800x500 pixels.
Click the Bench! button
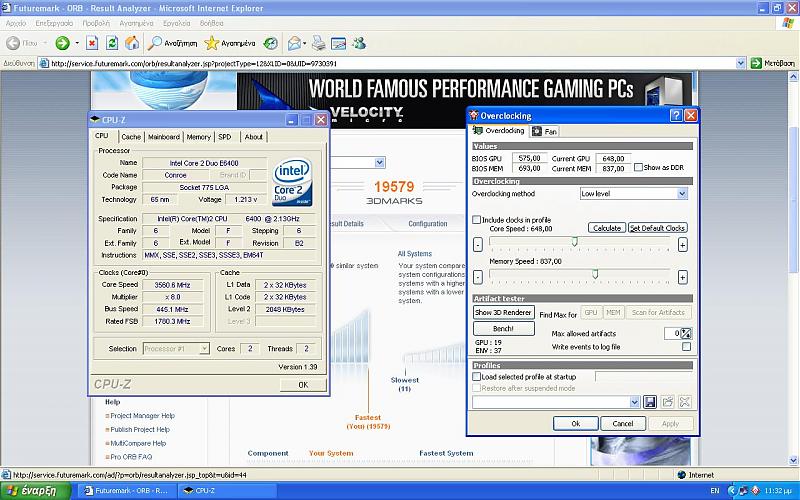click(504, 329)
